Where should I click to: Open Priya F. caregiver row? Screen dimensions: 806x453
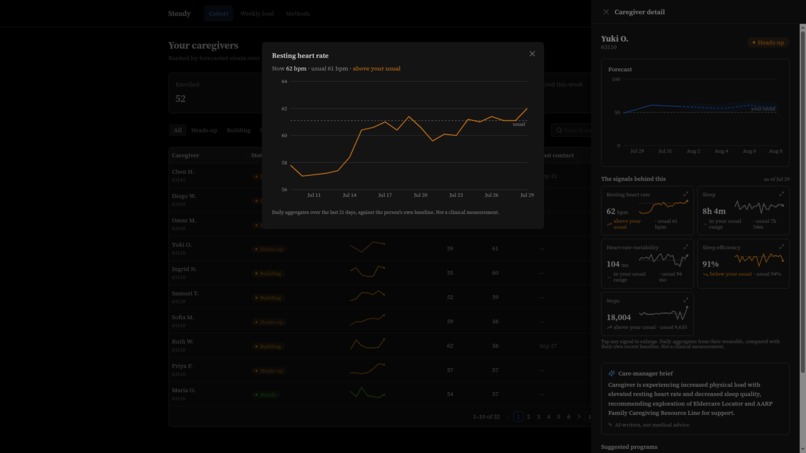point(380,370)
